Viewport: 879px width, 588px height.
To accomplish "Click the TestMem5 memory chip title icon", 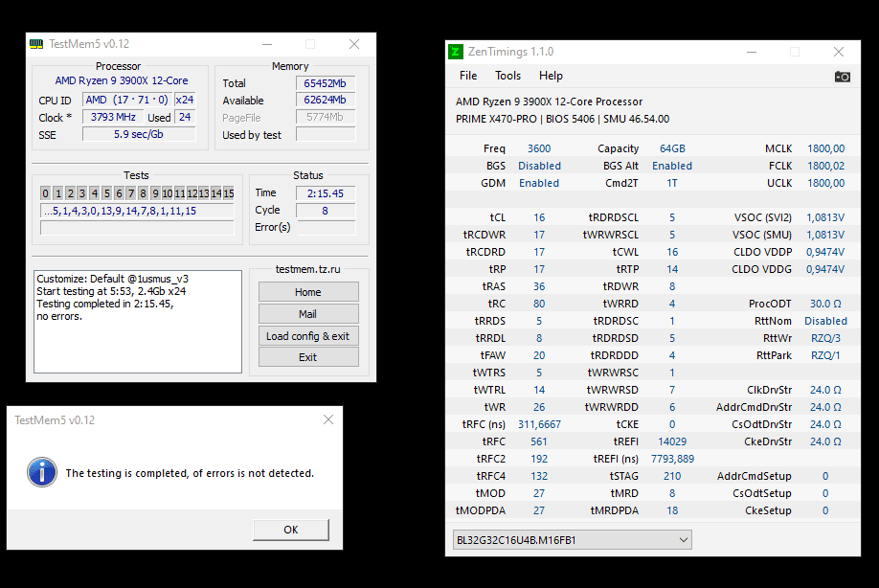I will (x=35, y=44).
